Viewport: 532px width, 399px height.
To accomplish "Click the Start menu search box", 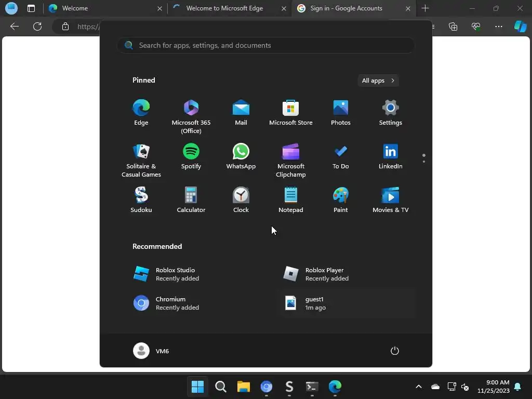I will pyautogui.click(x=266, y=46).
